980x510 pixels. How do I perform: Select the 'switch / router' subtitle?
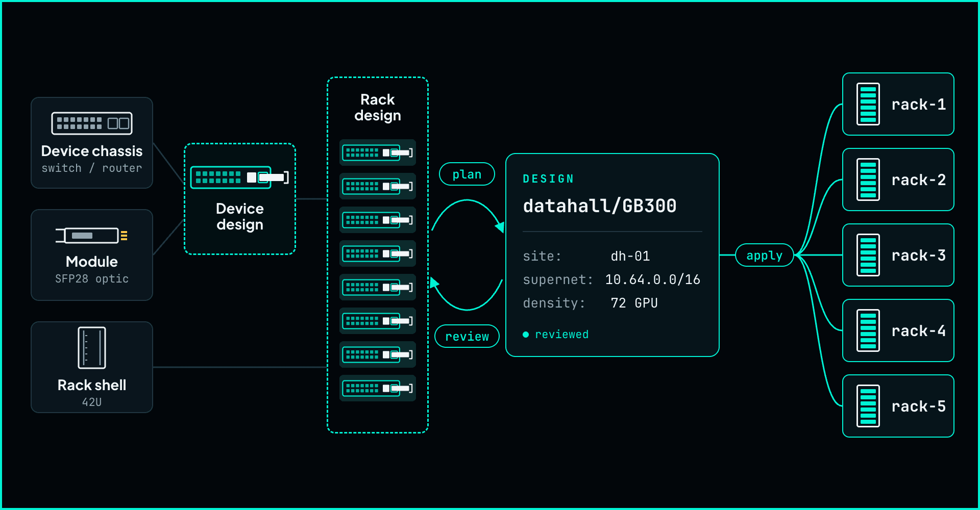[x=92, y=168]
